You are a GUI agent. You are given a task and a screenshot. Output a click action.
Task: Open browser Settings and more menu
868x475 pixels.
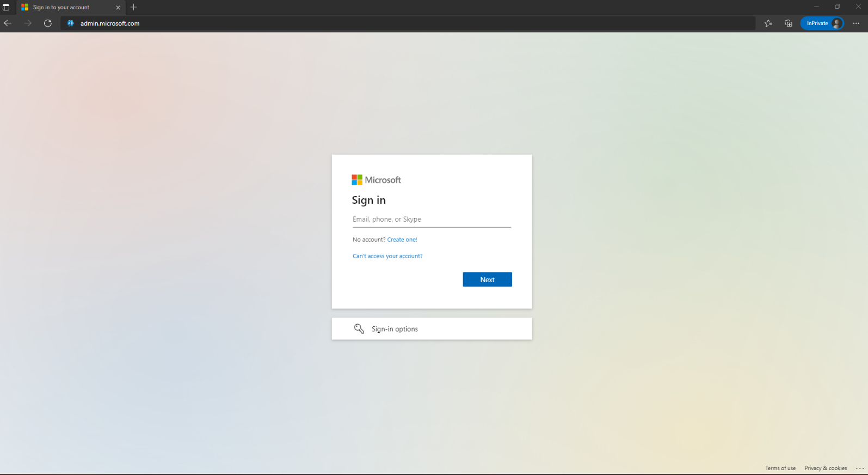point(856,23)
